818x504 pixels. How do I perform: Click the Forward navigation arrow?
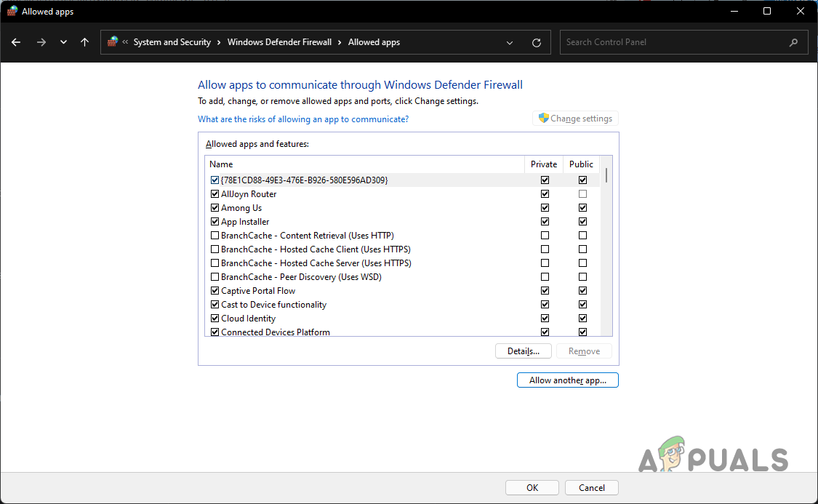(41, 42)
